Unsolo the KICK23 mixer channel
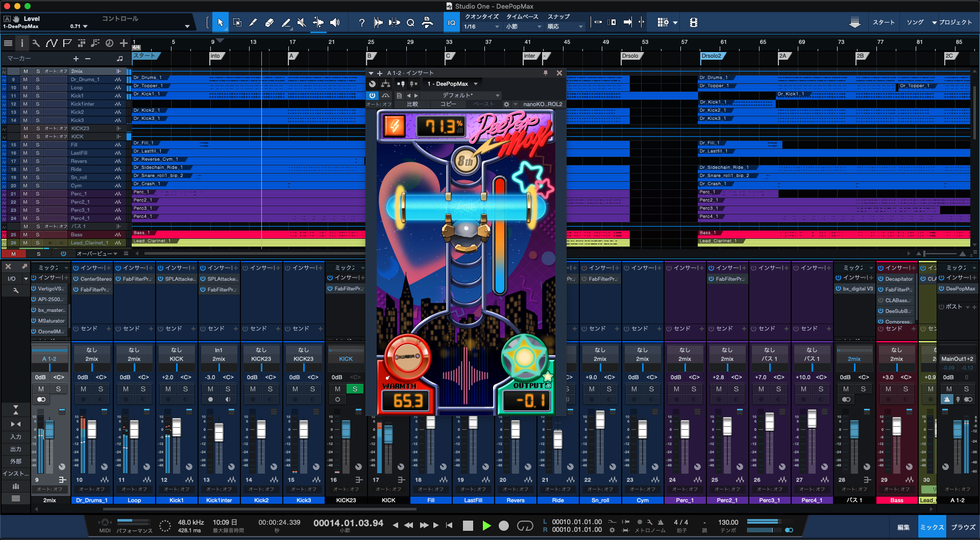The height and width of the screenshot is (540, 980). [355, 389]
